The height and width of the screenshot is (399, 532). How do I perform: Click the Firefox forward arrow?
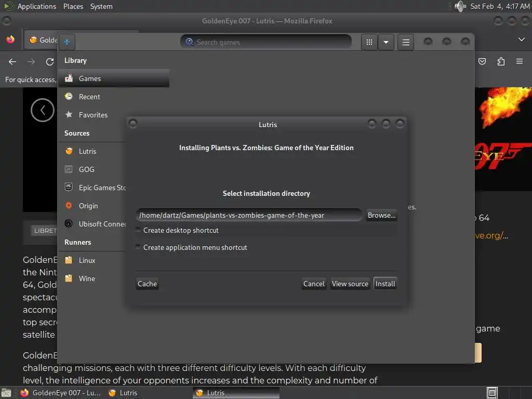point(31,61)
